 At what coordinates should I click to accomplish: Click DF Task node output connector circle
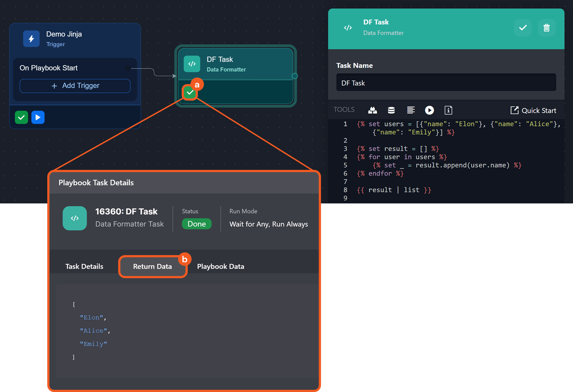click(294, 76)
